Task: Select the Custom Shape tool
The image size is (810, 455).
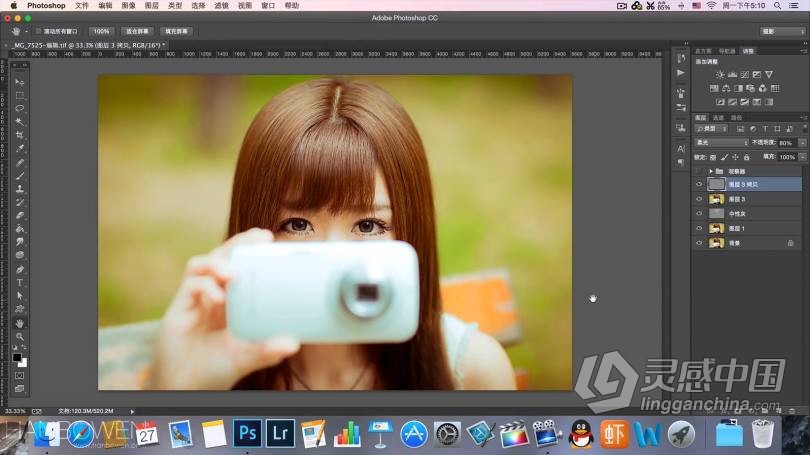Action: [20, 309]
